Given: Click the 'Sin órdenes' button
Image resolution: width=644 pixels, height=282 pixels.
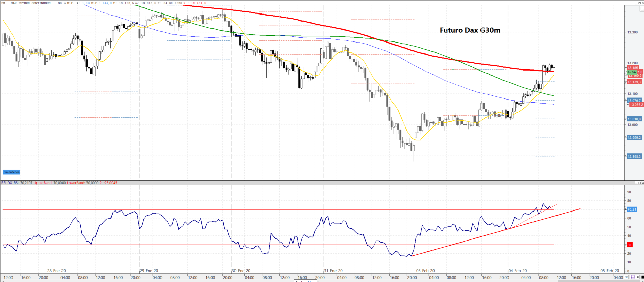Looking at the screenshot, I should [11, 172].
